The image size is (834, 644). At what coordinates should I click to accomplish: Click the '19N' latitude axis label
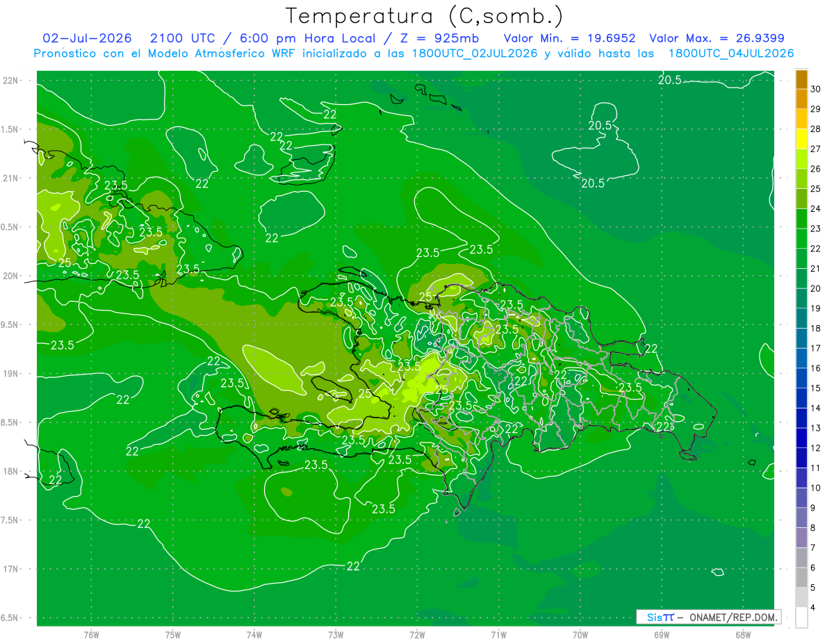pyautogui.click(x=11, y=374)
